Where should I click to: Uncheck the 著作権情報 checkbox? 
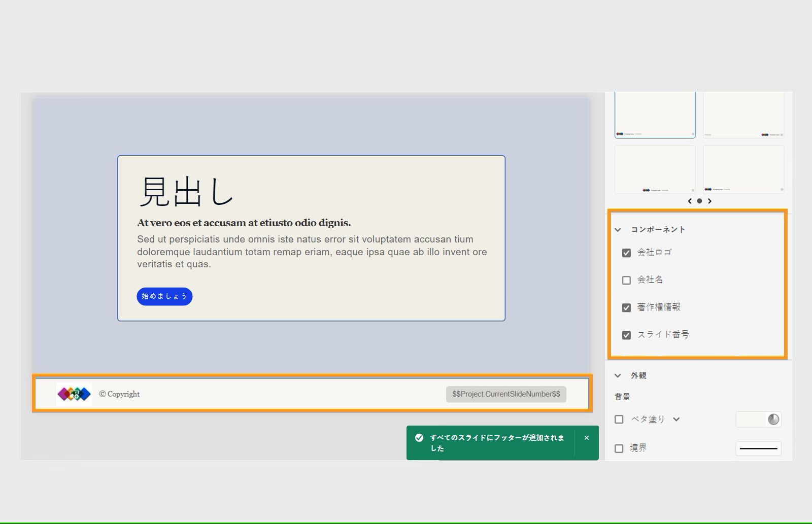(x=626, y=307)
